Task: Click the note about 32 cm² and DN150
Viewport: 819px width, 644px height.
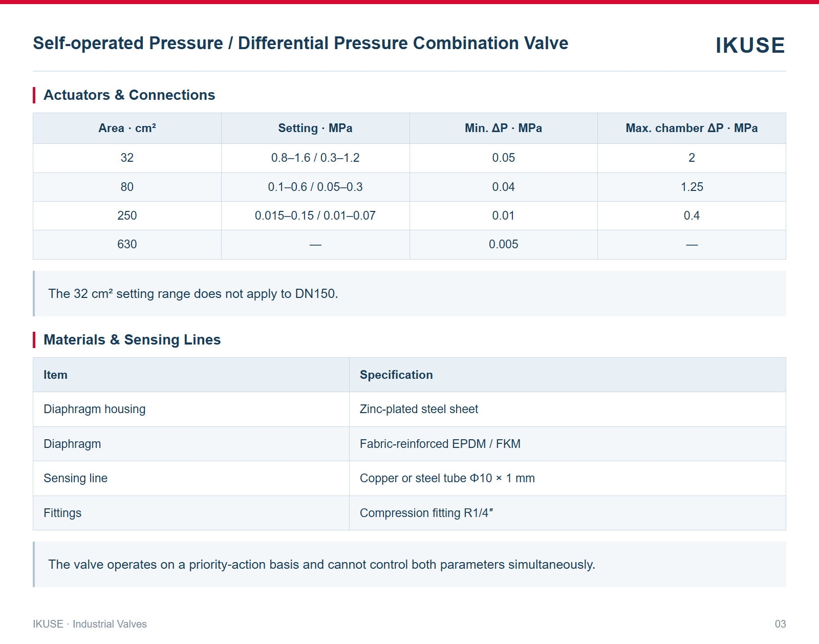Action: (409, 293)
